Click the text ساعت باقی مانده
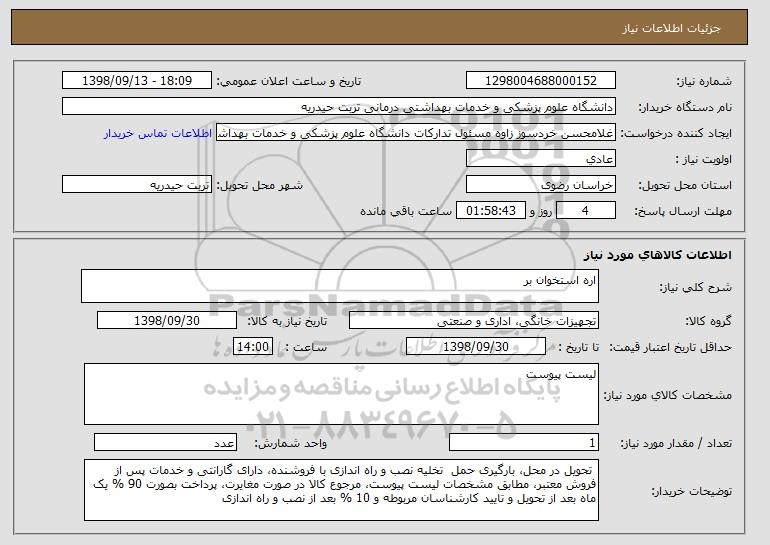The height and width of the screenshot is (545, 770). (406, 211)
